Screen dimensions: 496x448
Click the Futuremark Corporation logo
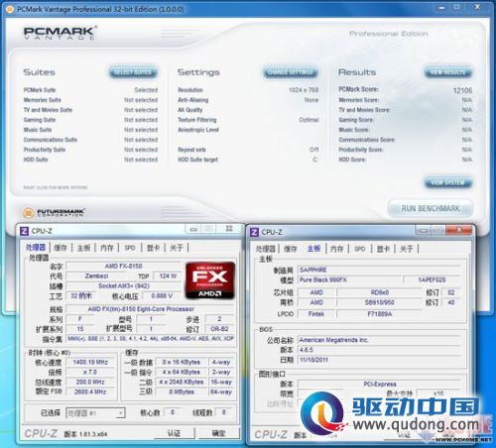point(54,212)
